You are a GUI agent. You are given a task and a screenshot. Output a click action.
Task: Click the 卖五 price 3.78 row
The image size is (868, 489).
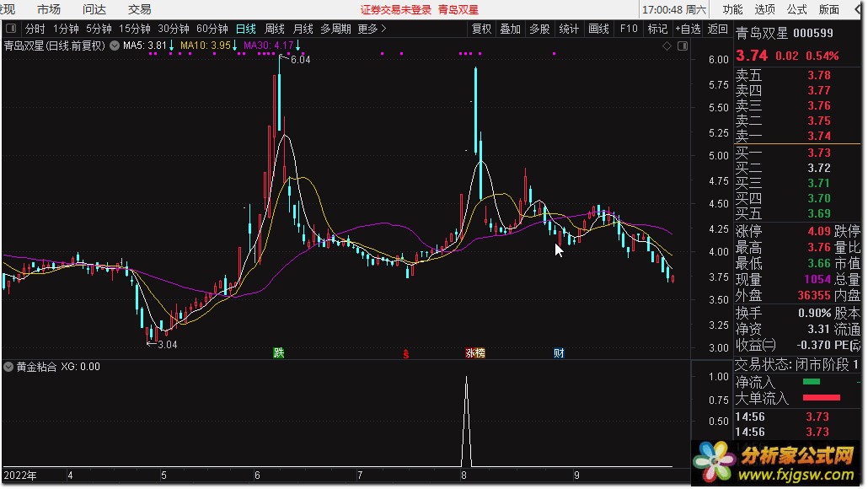click(x=797, y=75)
